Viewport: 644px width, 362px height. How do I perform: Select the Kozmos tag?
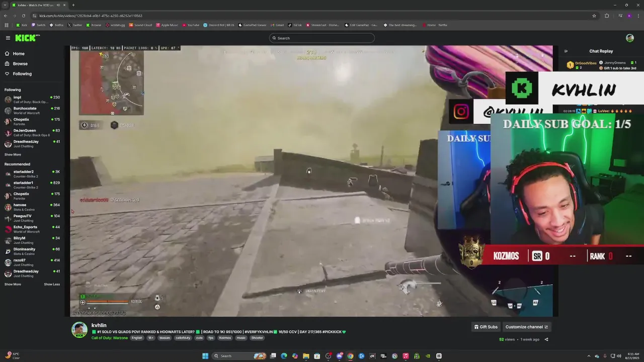tap(225, 338)
